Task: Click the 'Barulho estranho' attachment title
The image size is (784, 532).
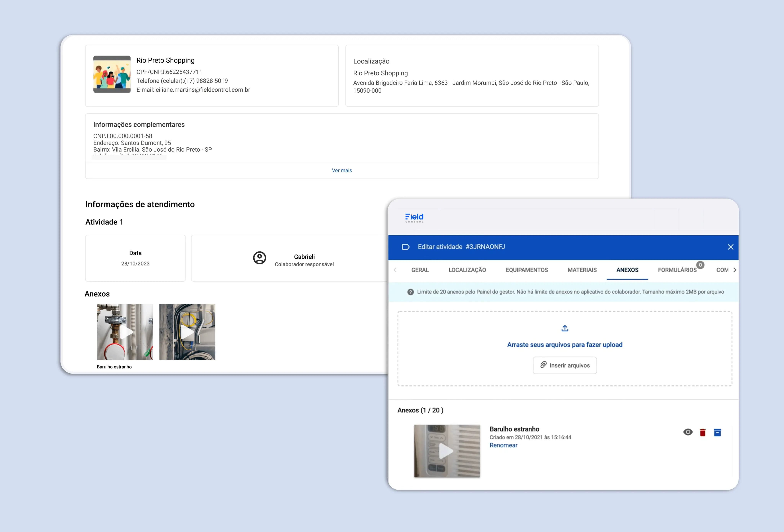Action: 514,429
